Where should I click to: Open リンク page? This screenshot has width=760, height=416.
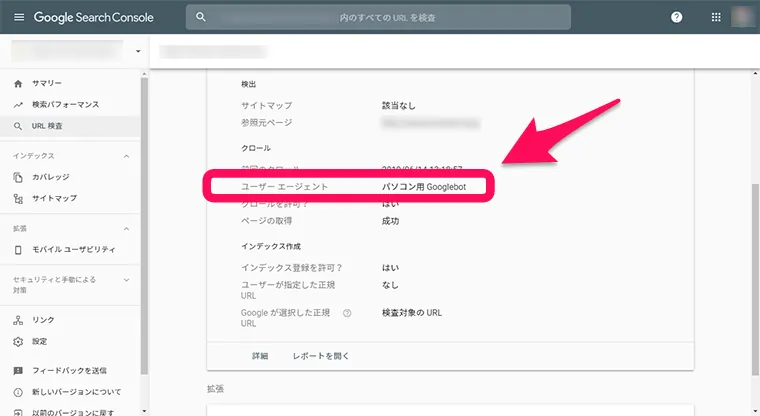[x=43, y=320]
